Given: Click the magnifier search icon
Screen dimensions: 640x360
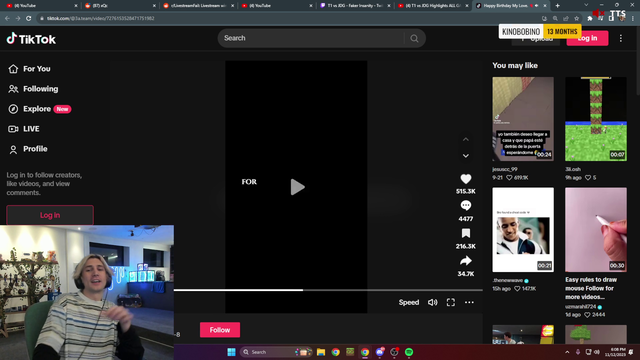Looking at the screenshot, I should (x=414, y=38).
